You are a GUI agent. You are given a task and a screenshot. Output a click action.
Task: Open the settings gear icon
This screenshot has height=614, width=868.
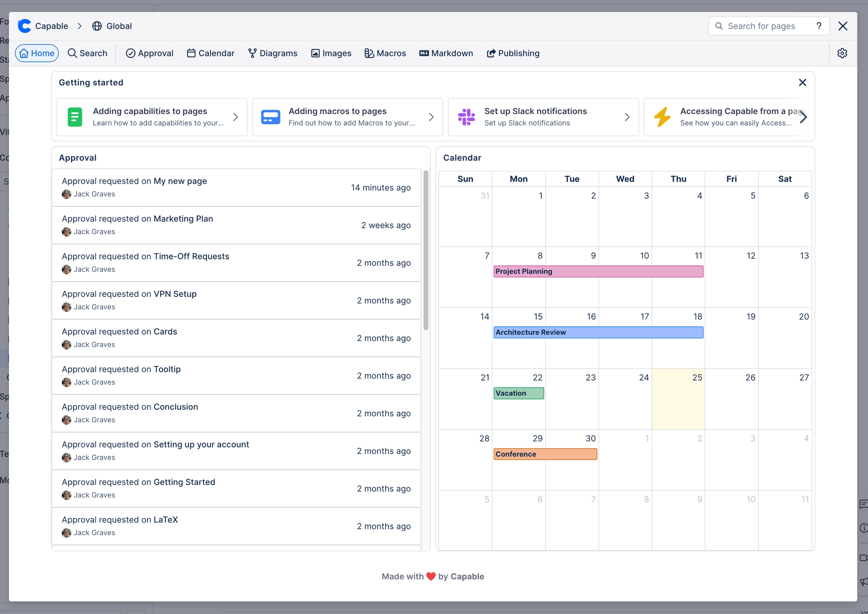click(x=842, y=53)
